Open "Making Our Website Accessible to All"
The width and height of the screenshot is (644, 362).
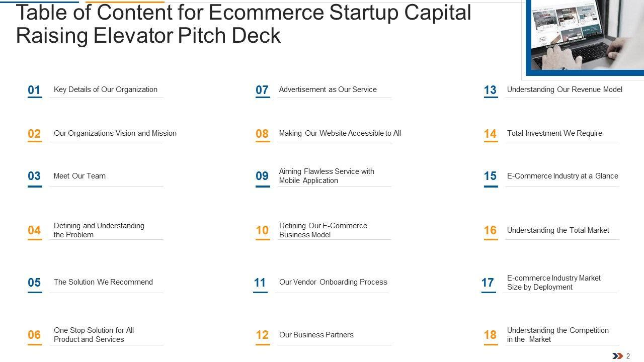[340, 133]
